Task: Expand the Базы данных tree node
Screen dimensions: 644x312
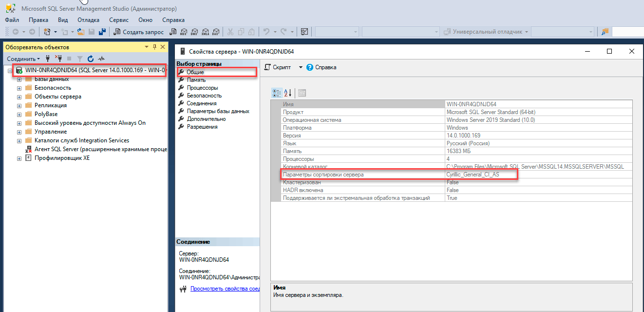Action: 19,79
